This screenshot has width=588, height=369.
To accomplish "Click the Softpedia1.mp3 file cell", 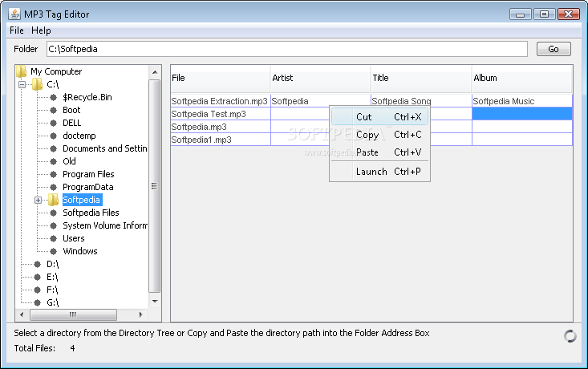I will point(221,140).
